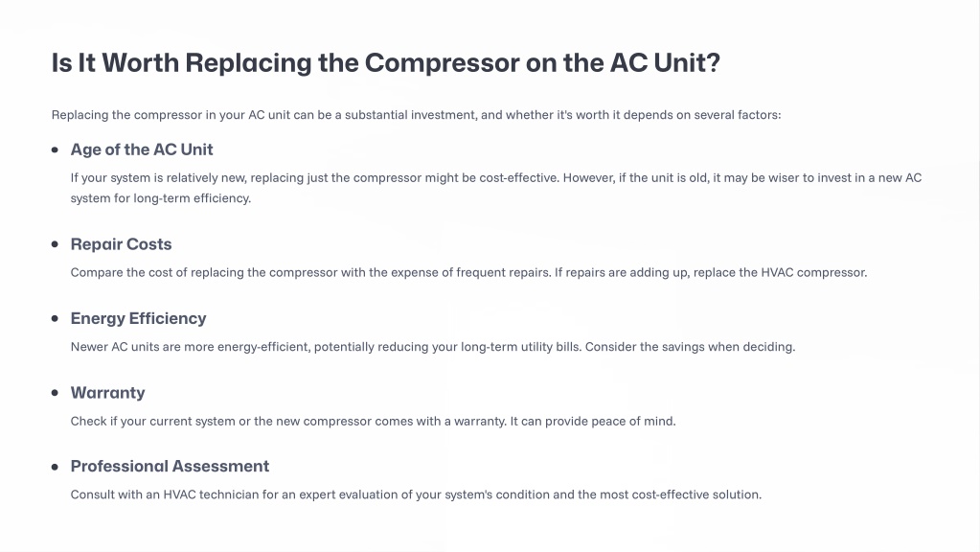Viewport: 980px width, 552px height.
Task: Select the Repair Costs heading
Action: [122, 243]
